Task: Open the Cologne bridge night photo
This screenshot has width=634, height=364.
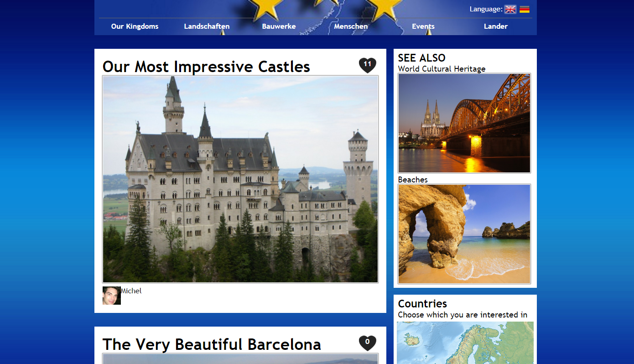Action: [x=464, y=123]
